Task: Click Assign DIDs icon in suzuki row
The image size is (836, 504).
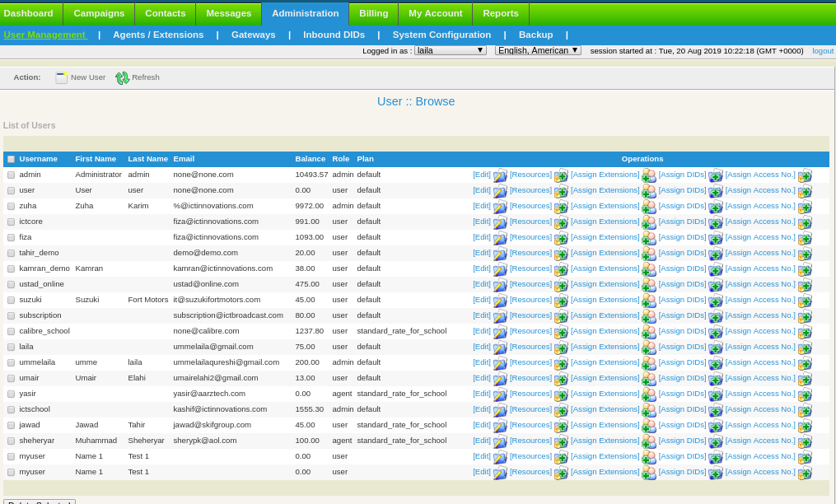Action: click(x=715, y=301)
